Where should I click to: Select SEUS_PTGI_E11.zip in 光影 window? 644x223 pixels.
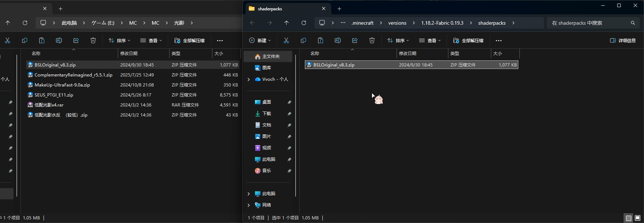click(133, 95)
